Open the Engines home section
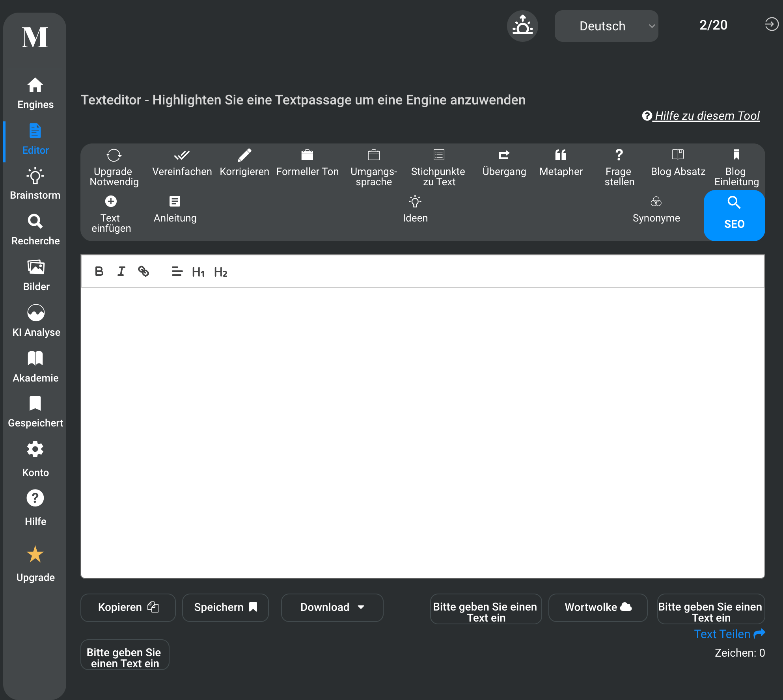The height and width of the screenshot is (700, 783). click(35, 93)
